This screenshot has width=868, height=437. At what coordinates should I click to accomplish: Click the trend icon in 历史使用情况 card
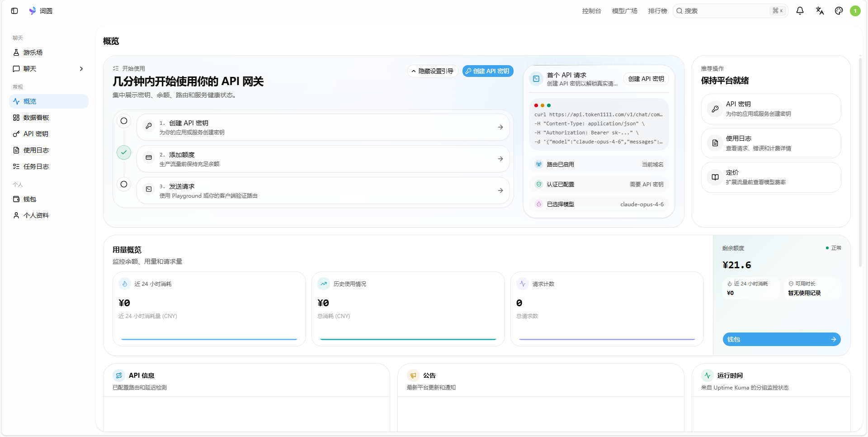click(324, 284)
